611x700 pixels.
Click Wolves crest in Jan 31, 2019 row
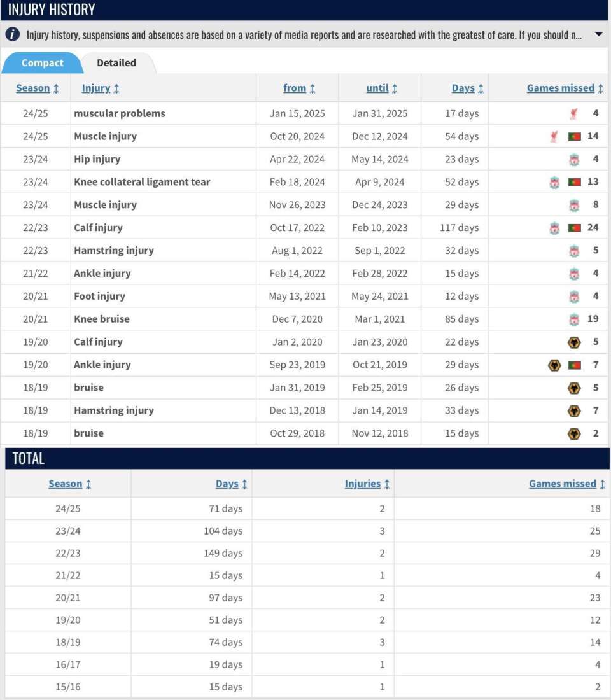(574, 388)
